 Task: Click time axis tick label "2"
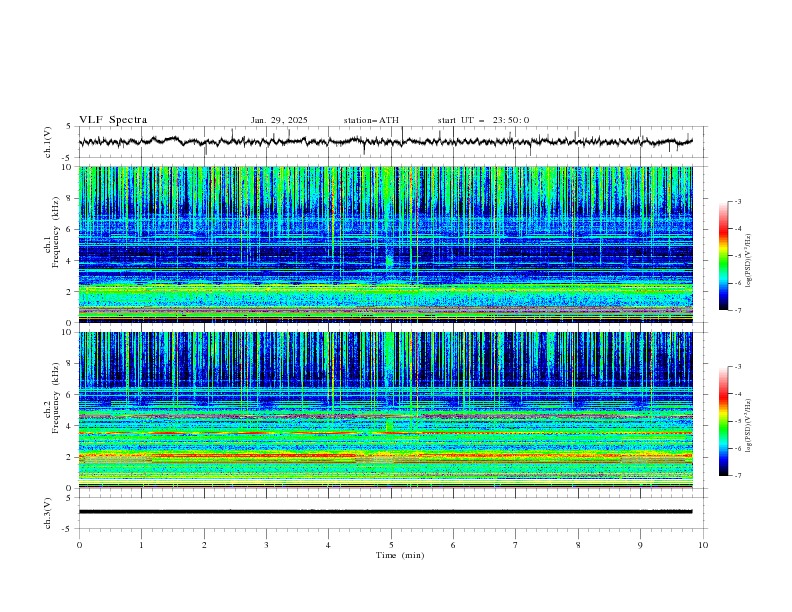tap(204, 545)
